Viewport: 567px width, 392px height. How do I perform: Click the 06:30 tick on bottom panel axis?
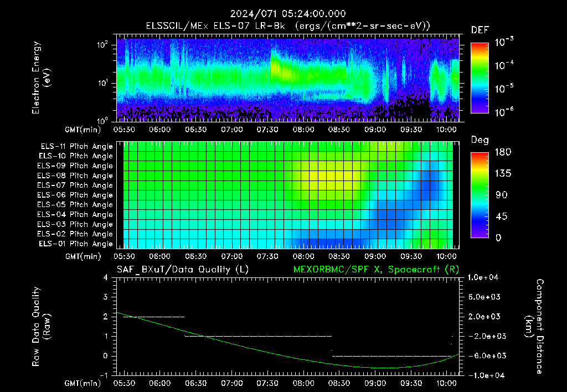[x=195, y=383]
